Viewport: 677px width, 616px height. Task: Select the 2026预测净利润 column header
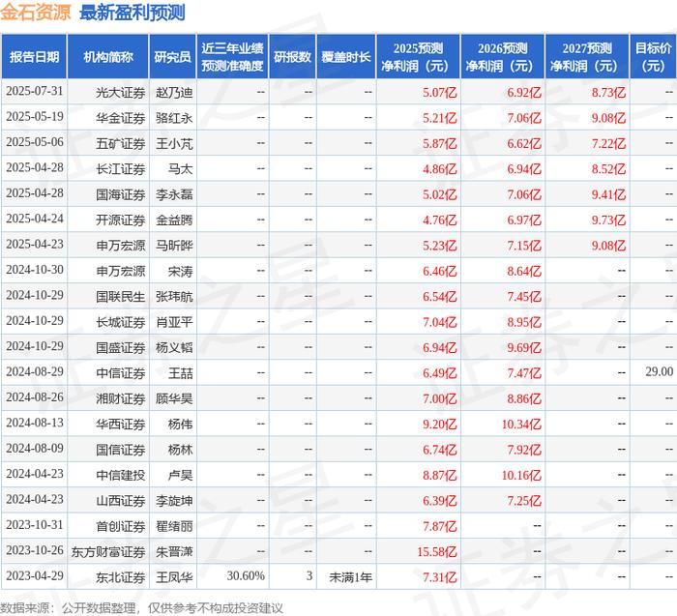tap(503, 56)
